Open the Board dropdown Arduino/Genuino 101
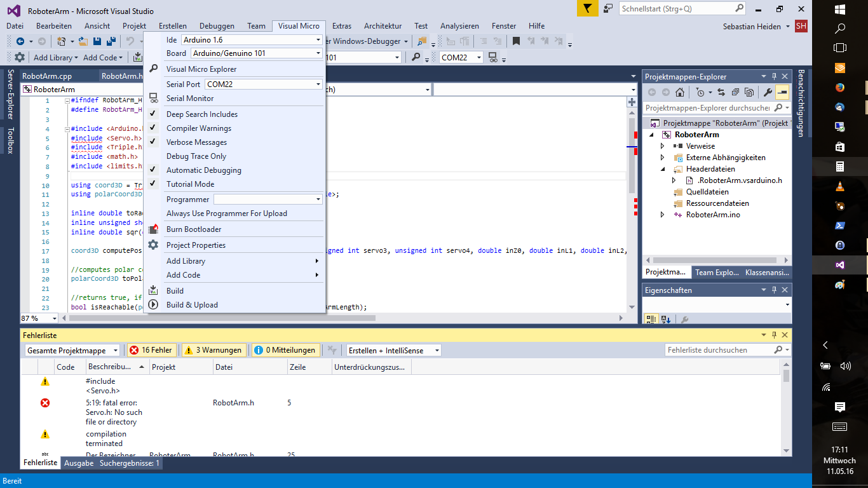This screenshot has height=488, width=868. [256, 53]
